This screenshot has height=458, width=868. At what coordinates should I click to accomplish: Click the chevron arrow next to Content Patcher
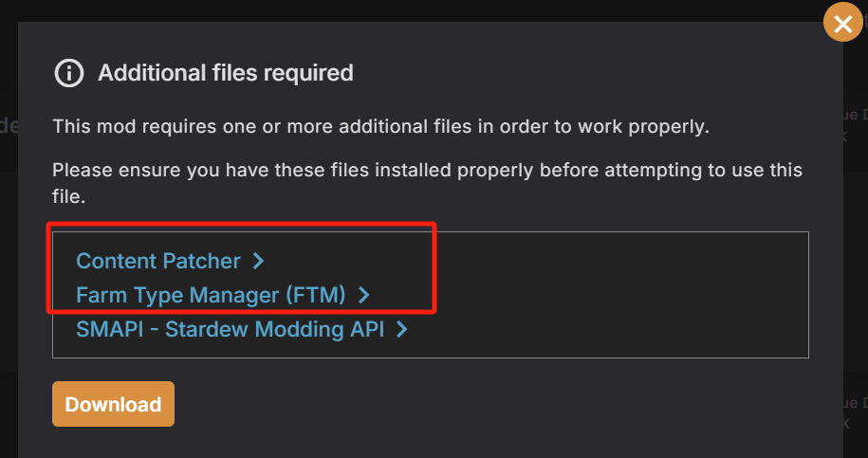tap(258, 261)
